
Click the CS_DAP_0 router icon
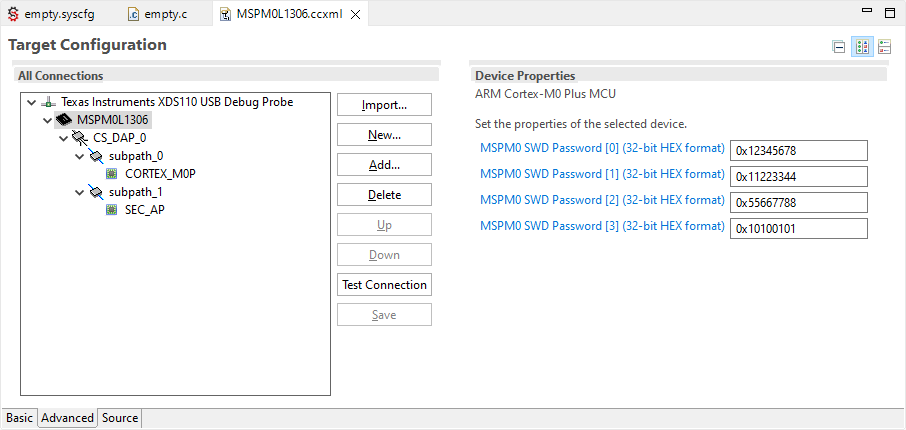coord(80,138)
